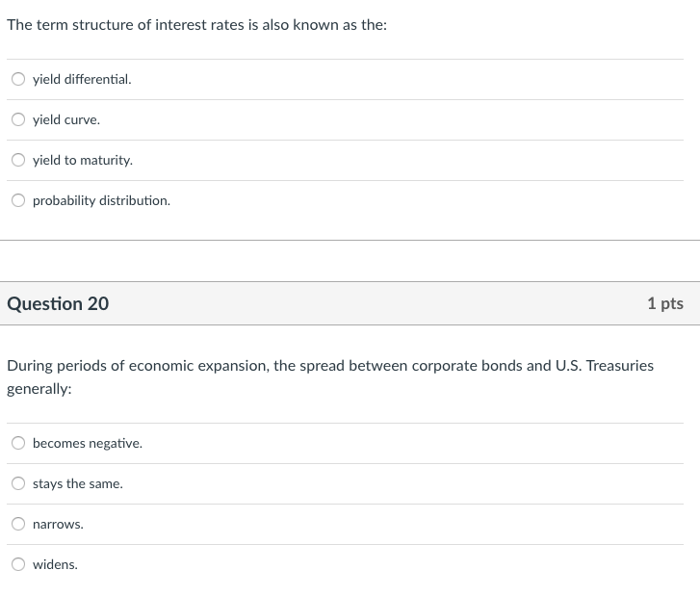Click the 'yield differential.' answer text
Screen dimensions: 700x596
(82, 80)
